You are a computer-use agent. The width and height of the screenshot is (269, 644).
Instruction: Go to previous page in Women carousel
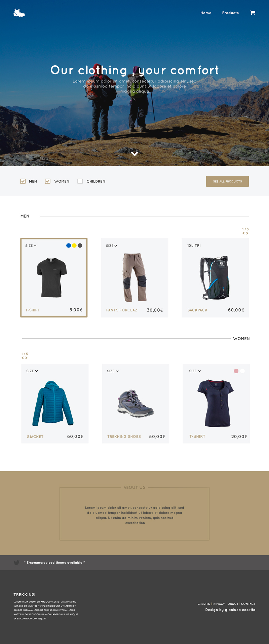23,358
